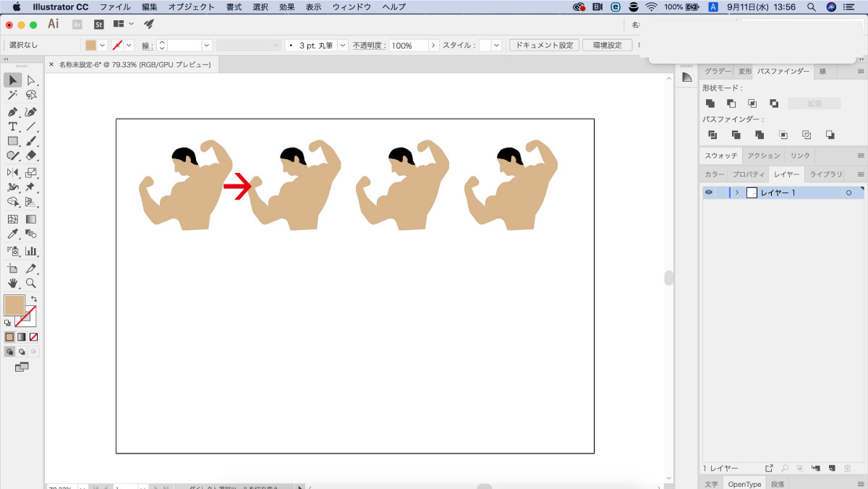868x489 pixels.
Task: Select the Symbol Sprayer tool
Action: click(13, 251)
